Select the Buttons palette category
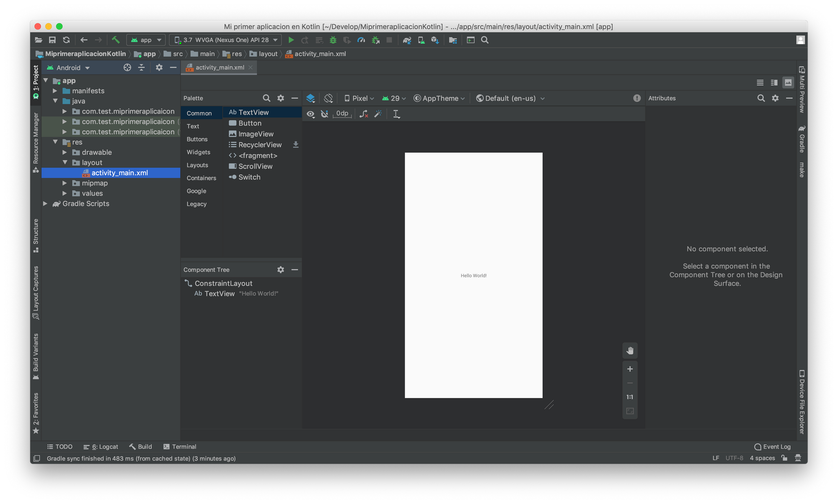The height and width of the screenshot is (504, 838). (197, 139)
